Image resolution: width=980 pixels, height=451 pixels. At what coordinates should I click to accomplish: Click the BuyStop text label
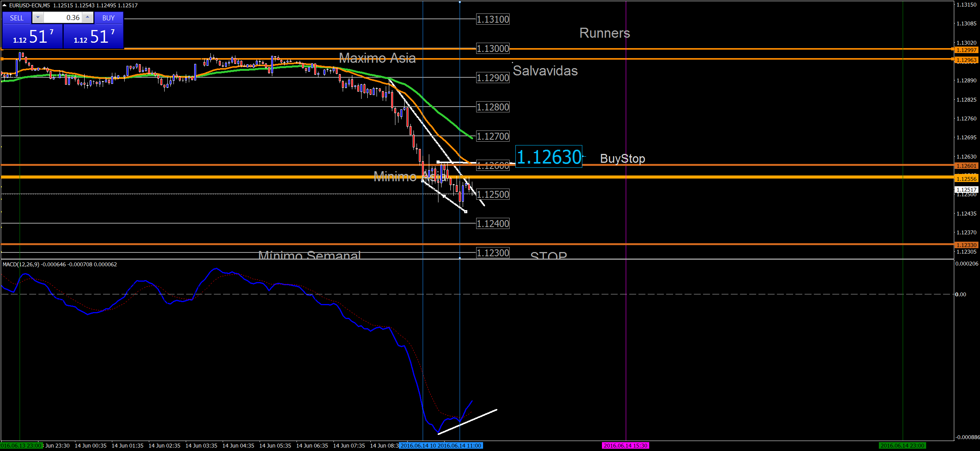pos(622,159)
